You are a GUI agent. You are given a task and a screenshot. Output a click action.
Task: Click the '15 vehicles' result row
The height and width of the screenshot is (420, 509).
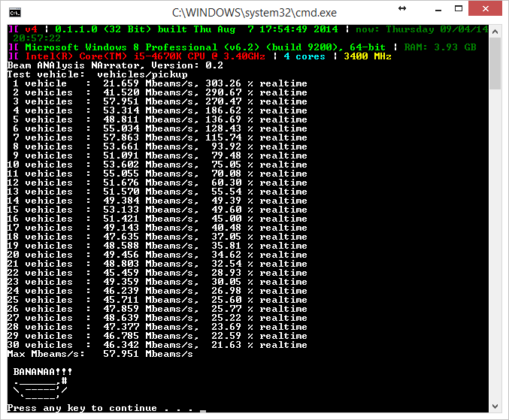pos(157,210)
